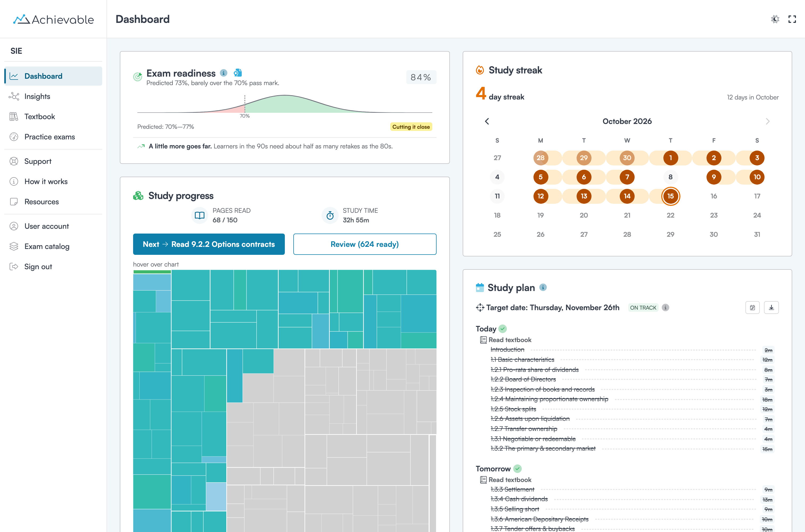Open User account settings
The image size is (805, 532).
(x=53, y=226)
